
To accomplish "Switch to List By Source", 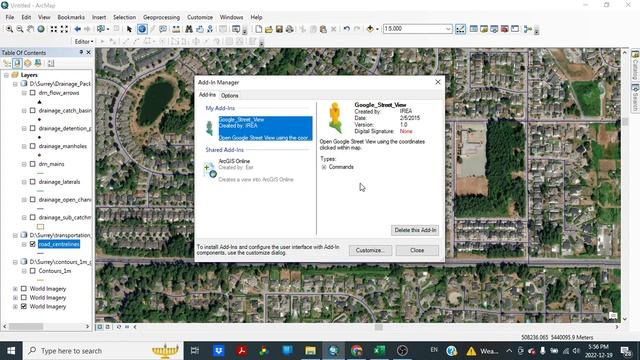I will (x=17, y=63).
